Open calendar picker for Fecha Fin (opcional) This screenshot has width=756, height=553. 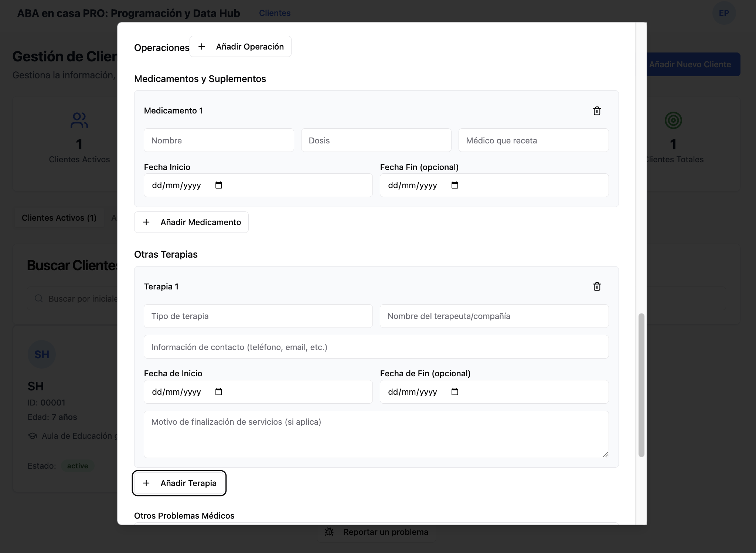pyautogui.click(x=455, y=185)
